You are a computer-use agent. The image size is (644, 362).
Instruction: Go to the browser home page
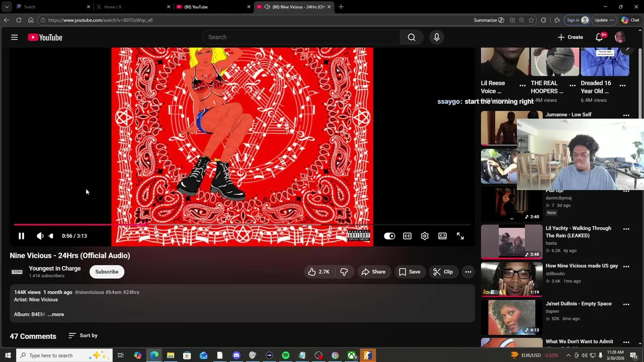(31, 20)
